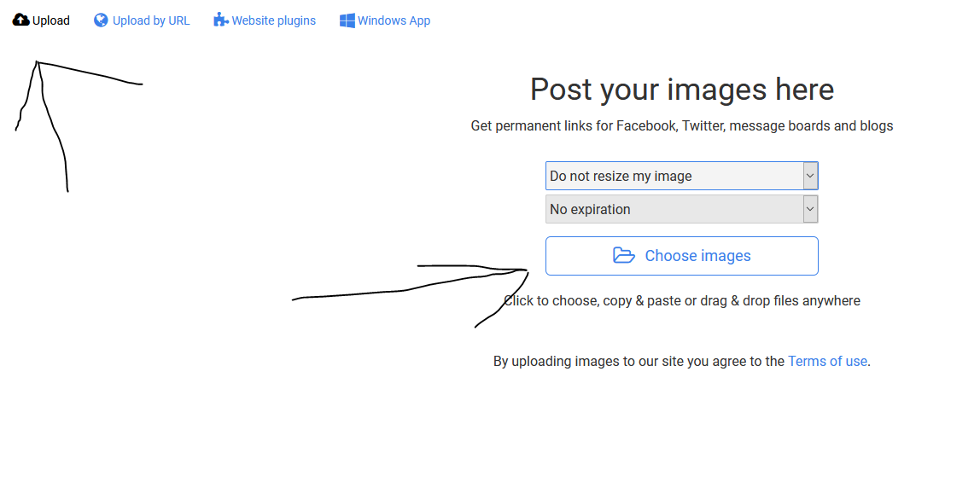
Task: Expand the 'No expiration' dropdown
Action: click(x=681, y=209)
